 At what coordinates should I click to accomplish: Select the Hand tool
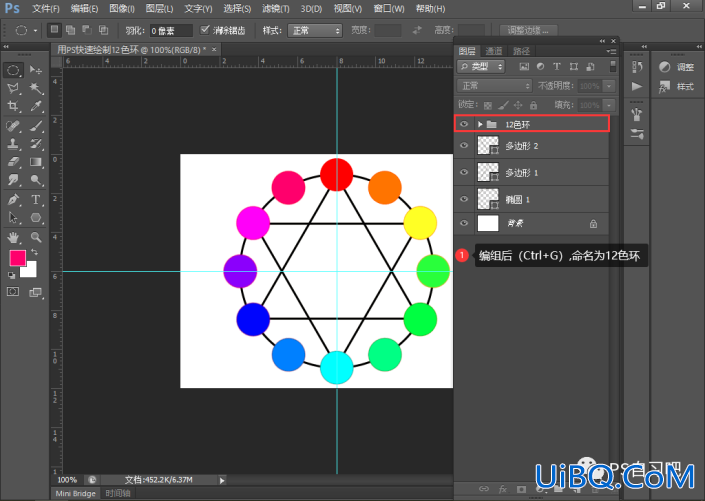13,237
